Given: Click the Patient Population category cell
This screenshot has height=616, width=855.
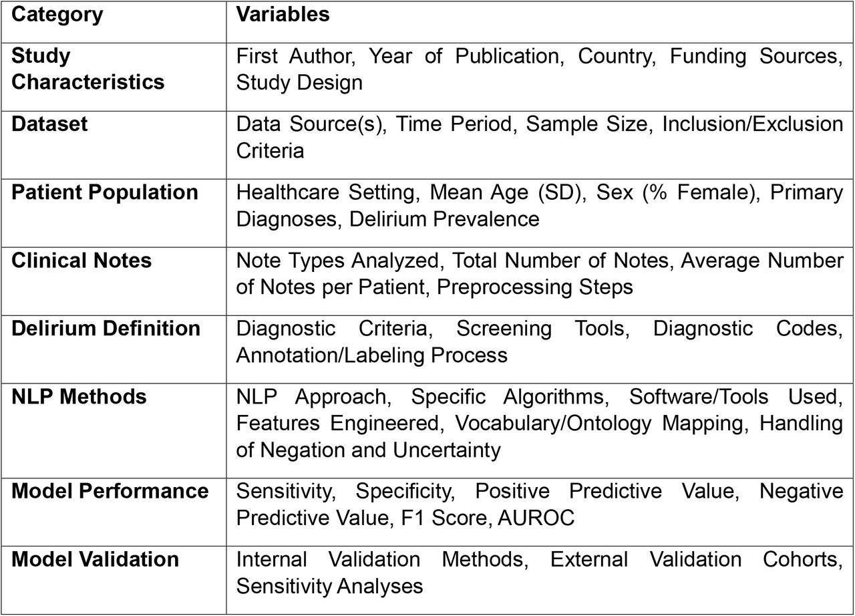Looking at the screenshot, I should pyautogui.click(x=106, y=192).
